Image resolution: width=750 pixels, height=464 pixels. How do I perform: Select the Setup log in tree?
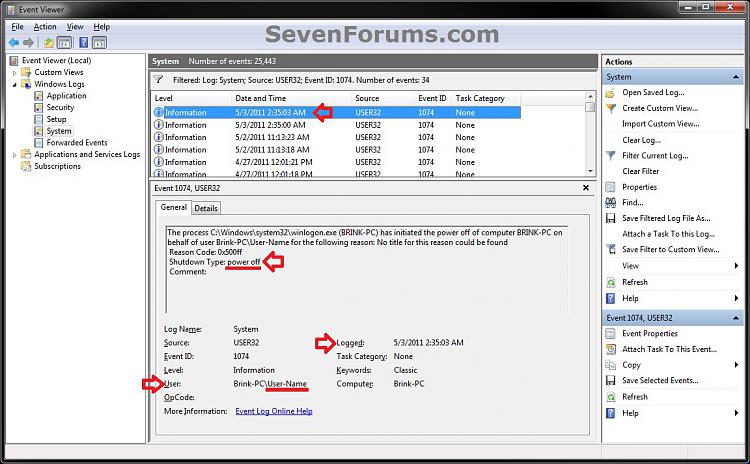click(x=56, y=119)
